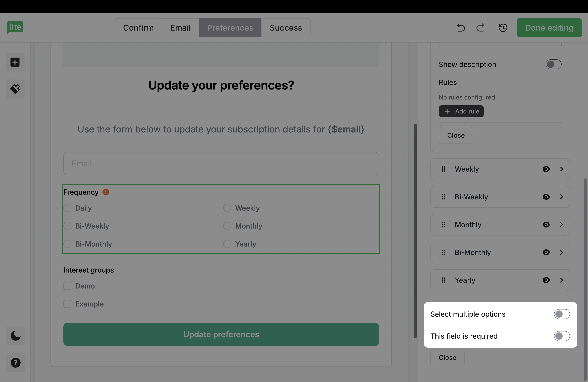
Task: Hide the Monthly option with eye icon
Action: [546, 225]
